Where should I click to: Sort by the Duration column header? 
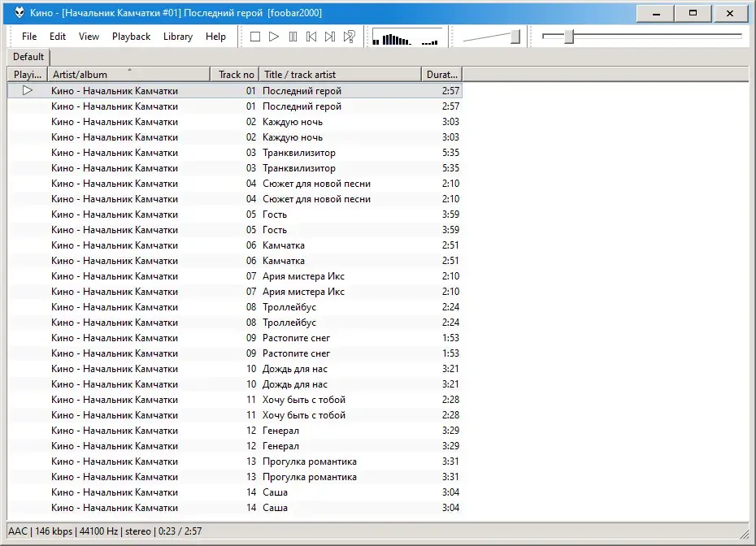click(441, 74)
